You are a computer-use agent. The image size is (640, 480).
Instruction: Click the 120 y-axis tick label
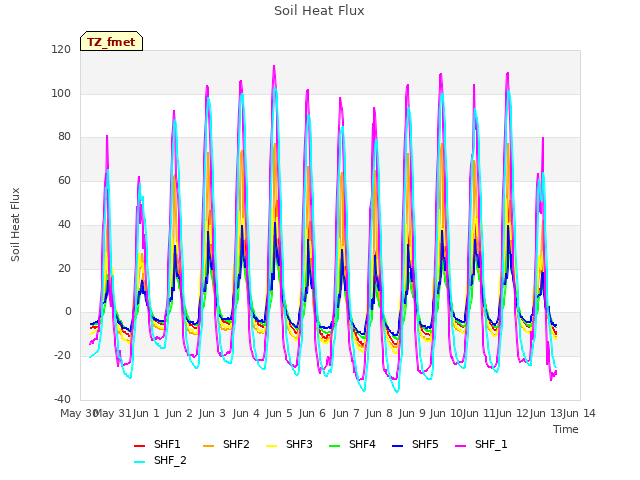(61, 49)
